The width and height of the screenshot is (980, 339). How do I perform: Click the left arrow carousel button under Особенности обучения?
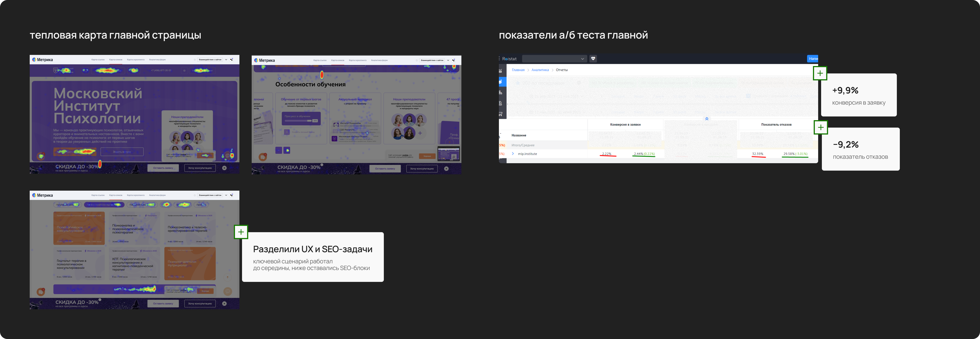[278, 151]
